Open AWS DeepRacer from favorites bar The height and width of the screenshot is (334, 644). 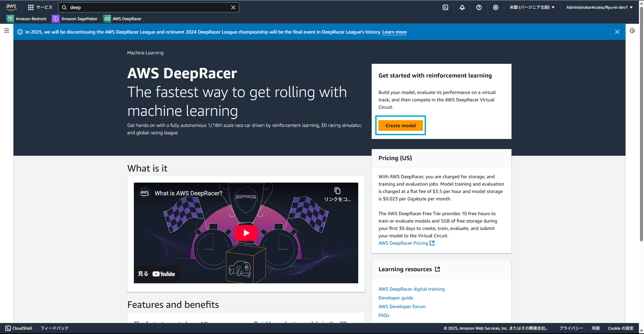pyautogui.click(x=127, y=19)
